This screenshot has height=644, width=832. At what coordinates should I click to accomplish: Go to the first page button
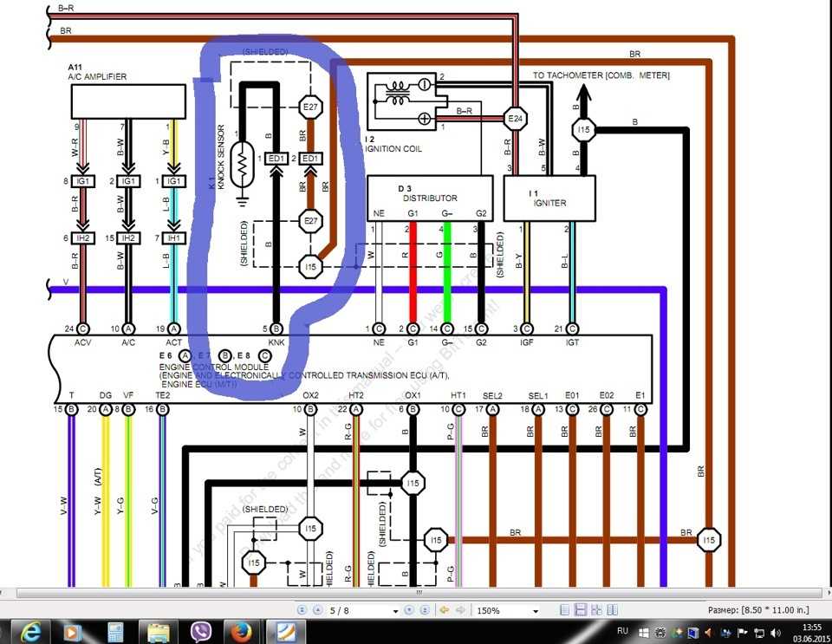click(302, 611)
